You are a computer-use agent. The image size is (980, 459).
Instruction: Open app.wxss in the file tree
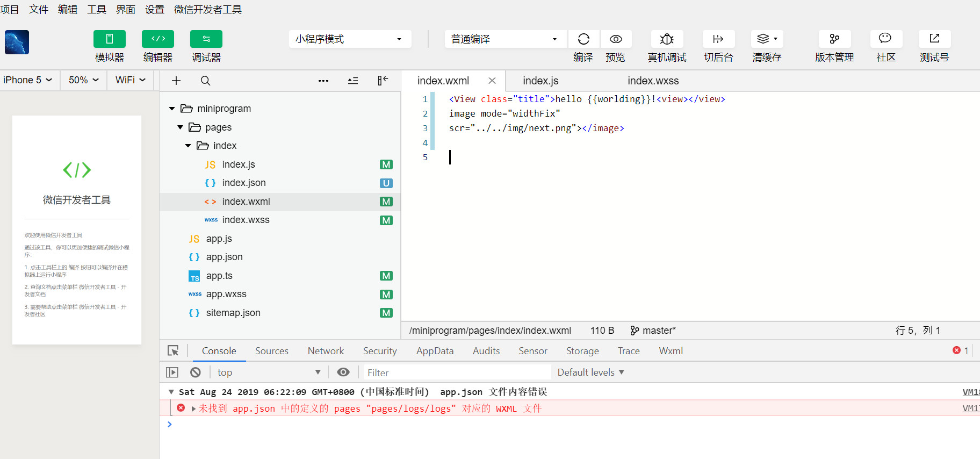click(280, 294)
